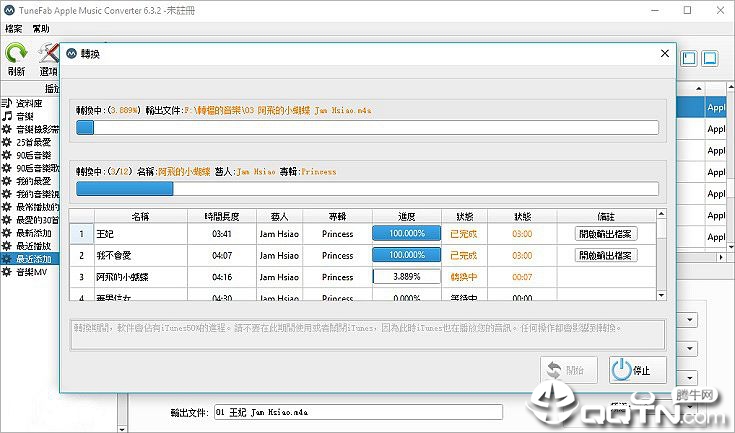Open second settings dropdown in main window
The width and height of the screenshot is (735, 433).
690,349
